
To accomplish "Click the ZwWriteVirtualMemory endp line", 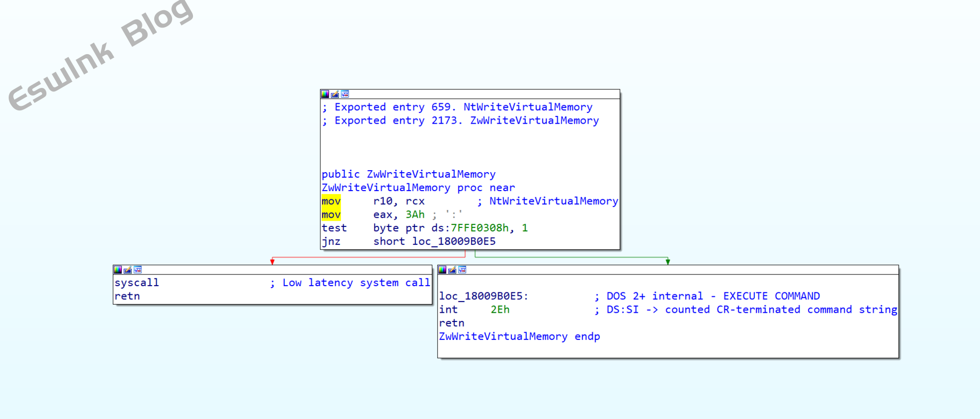I will click(x=519, y=337).
